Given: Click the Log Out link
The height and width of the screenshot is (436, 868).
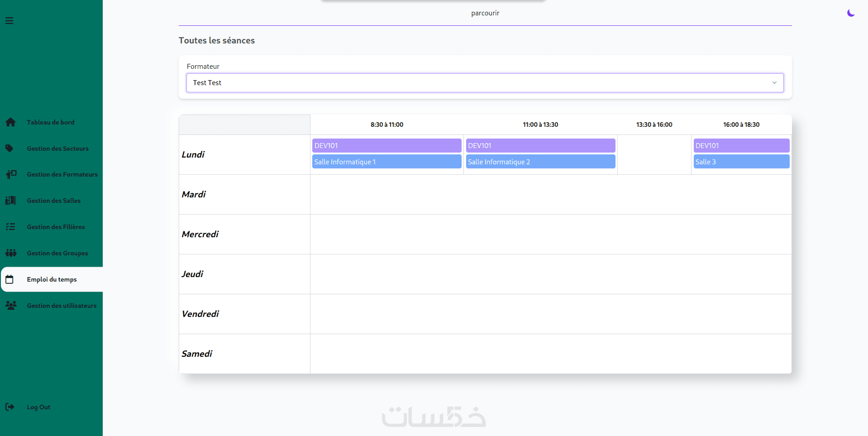Looking at the screenshot, I should tap(38, 407).
